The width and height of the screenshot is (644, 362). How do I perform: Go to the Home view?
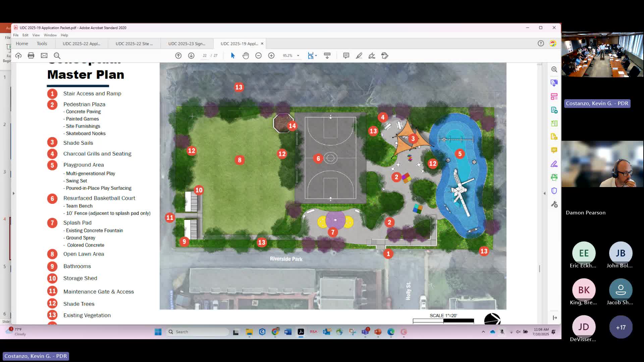click(22, 44)
